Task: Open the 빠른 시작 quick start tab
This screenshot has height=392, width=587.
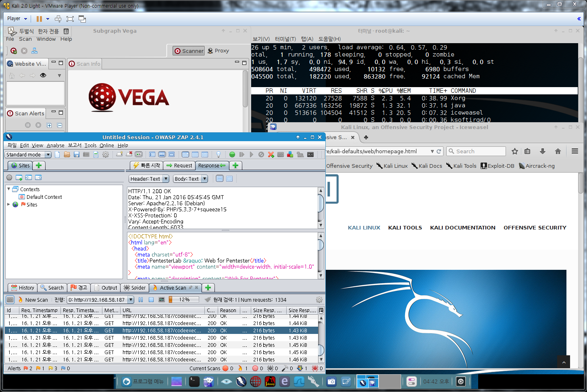Action: [147, 165]
